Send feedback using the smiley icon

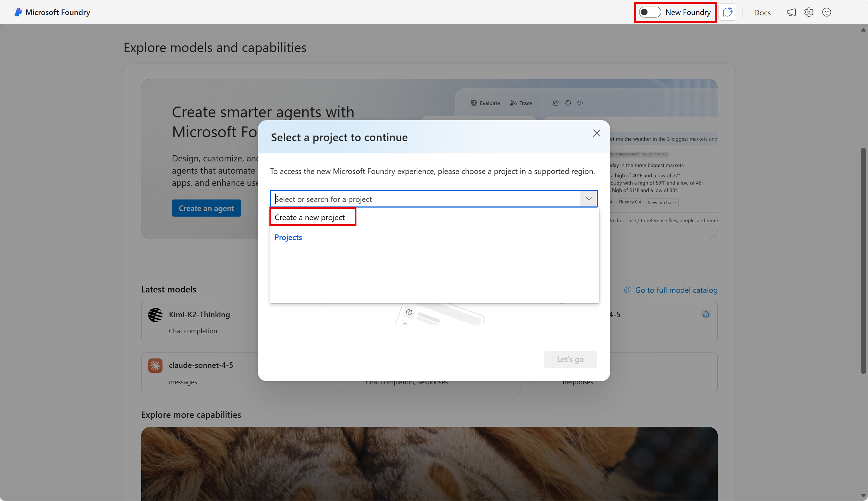pos(827,12)
